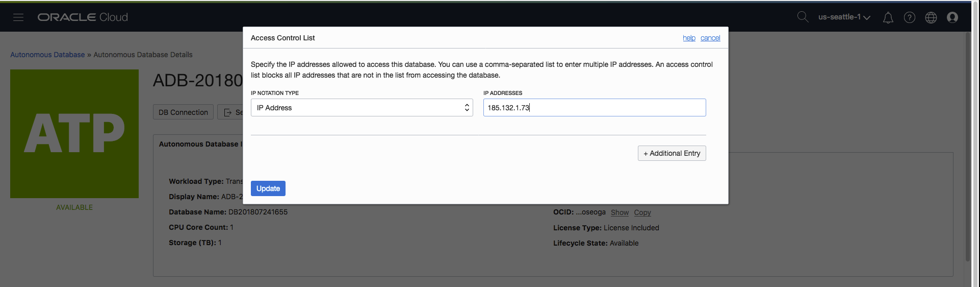Open the notifications bell
The height and width of the screenshot is (287, 980).
click(888, 18)
